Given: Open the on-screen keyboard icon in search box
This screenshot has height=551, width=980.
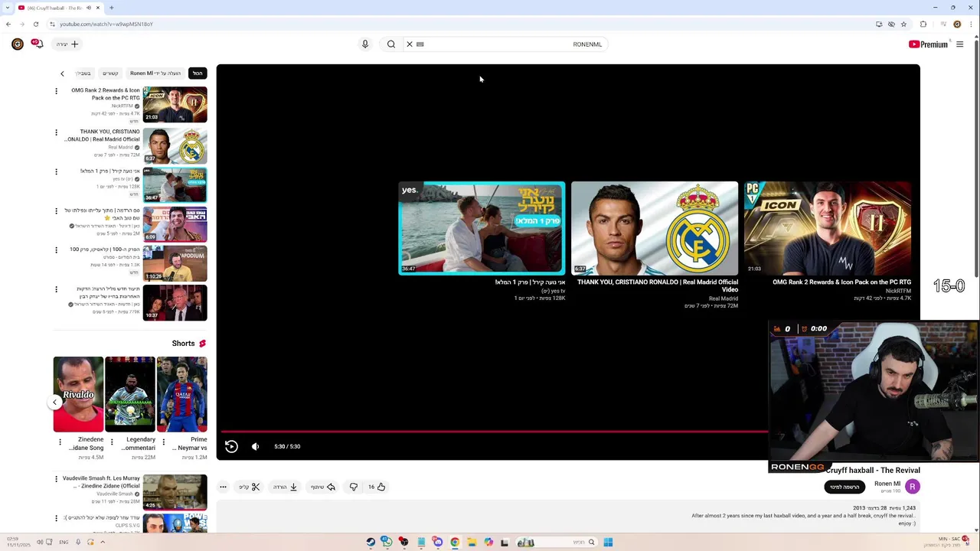Looking at the screenshot, I should [x=420, y=44].
